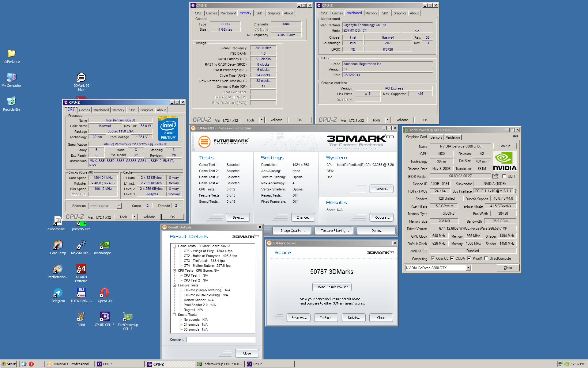Image resolution: width=588 pixels, height=368 pixels.
Task: Collapse Sound Tests tree node
Action: (x=174, y=315)
